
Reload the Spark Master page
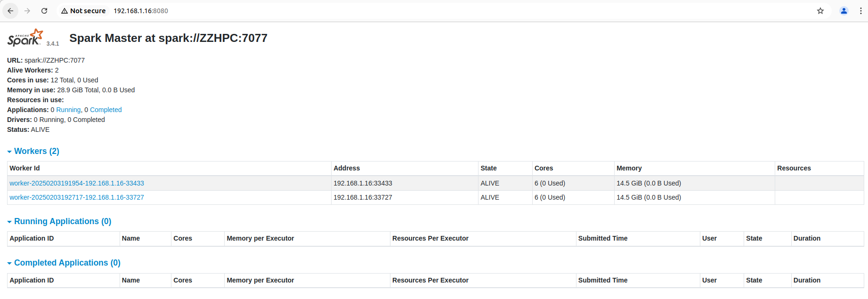[x=44, y=11]
